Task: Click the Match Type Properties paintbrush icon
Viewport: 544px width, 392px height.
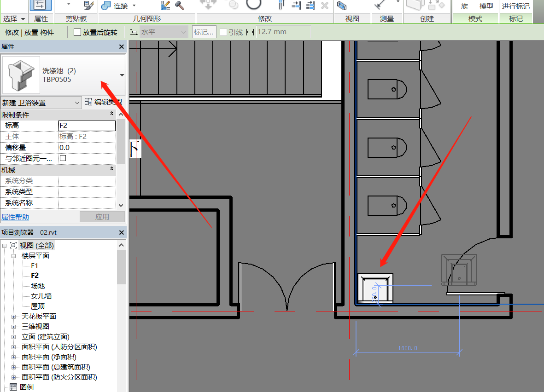Action: coord(88,6)
